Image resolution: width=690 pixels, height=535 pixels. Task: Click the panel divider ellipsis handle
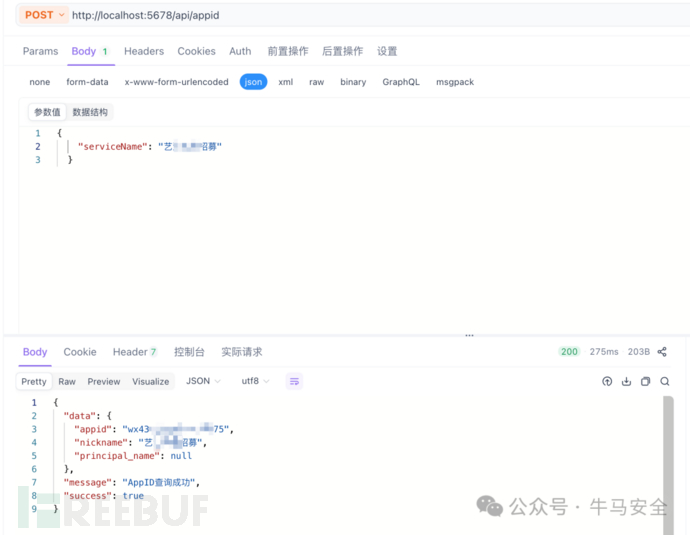(469, 336)
